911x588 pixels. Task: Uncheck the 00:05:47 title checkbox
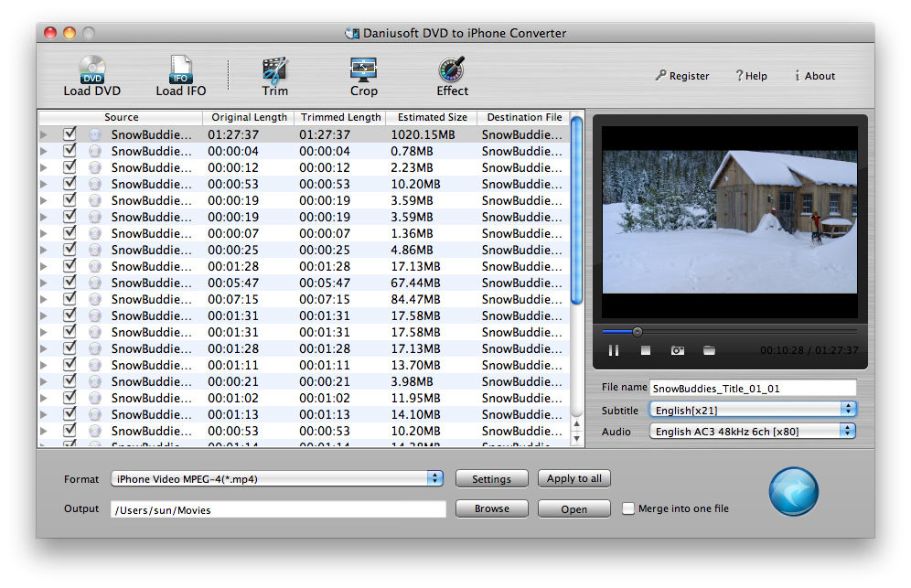coord(70,282)
